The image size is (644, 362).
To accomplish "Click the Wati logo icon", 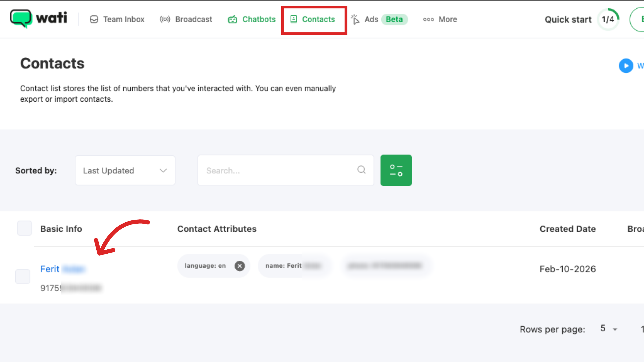I will pyautogui.click(x=21, y=18).
